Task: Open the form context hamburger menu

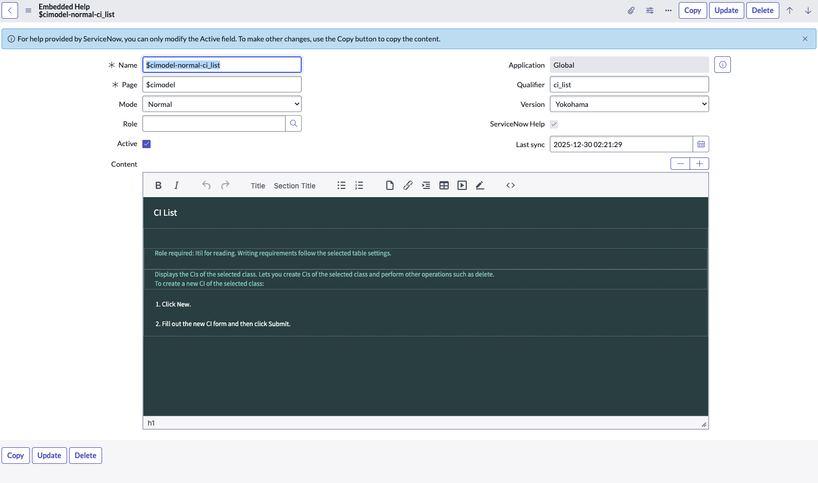Action: [28, 11]
